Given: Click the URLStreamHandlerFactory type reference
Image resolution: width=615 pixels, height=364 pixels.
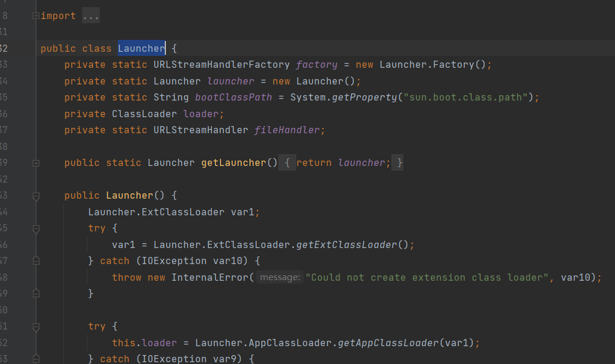Looking at the screenshot, I should 221,65.
